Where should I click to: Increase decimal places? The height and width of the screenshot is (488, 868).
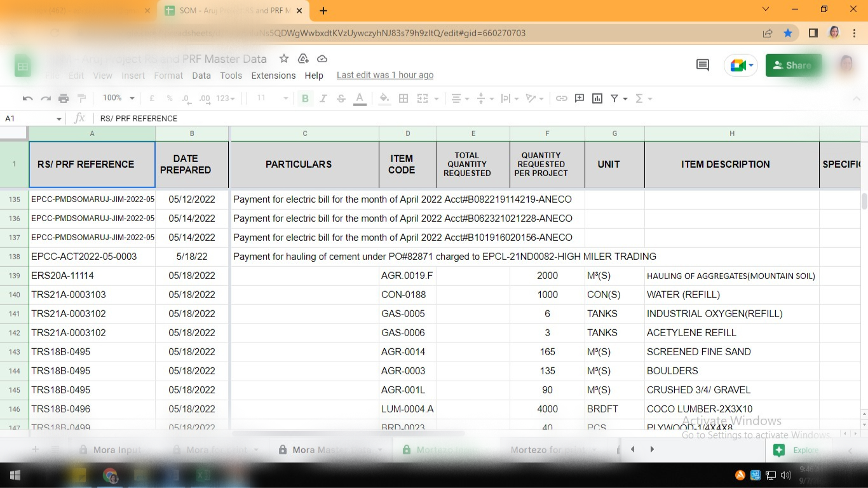click(x=205, y=98)
